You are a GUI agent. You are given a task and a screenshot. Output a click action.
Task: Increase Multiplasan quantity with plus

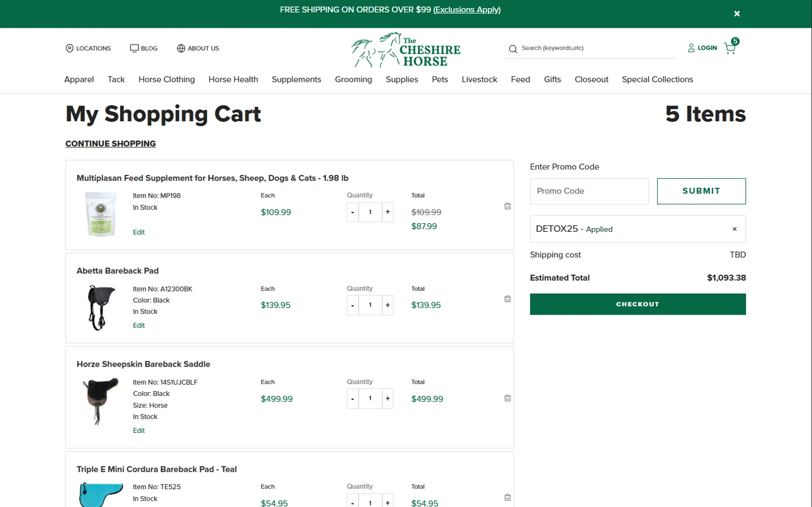click(388, 212)
